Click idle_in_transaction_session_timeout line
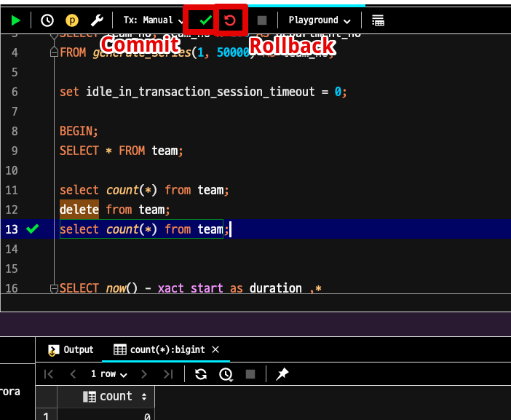Image resolution: width=511 pixels, height=420 pixels. [203, 92]
